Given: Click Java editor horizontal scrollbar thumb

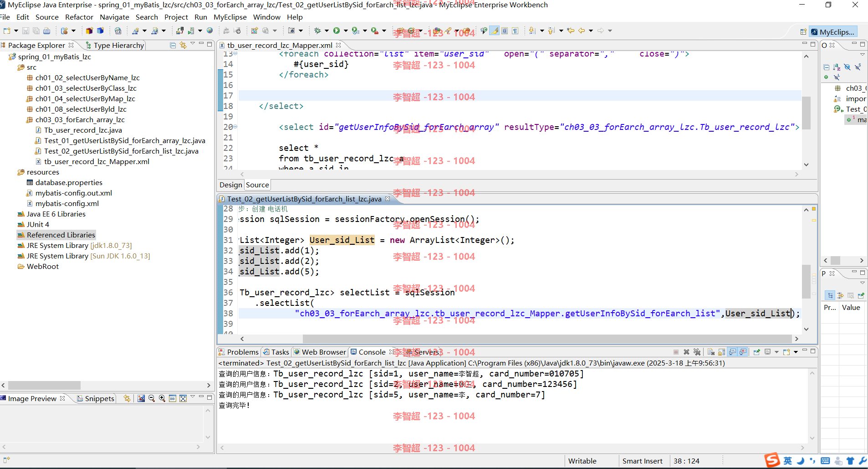Looking at the screenshot, I should pos(547,339).
